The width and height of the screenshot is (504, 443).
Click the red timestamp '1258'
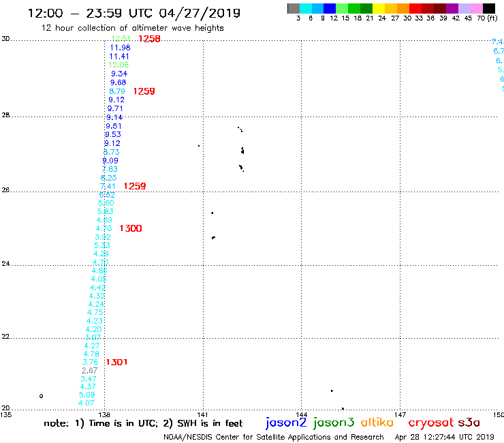[x=149, y=39]
